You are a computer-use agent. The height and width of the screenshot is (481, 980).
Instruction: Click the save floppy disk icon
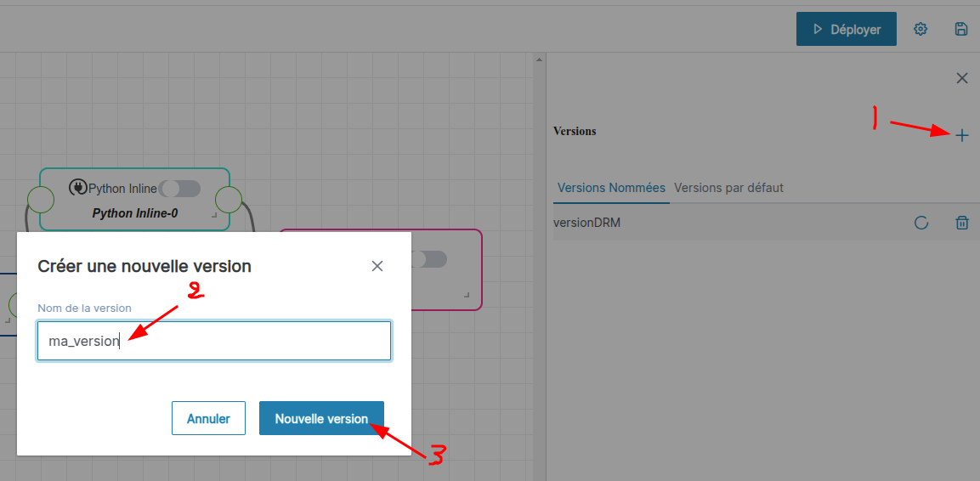(961, 29)
